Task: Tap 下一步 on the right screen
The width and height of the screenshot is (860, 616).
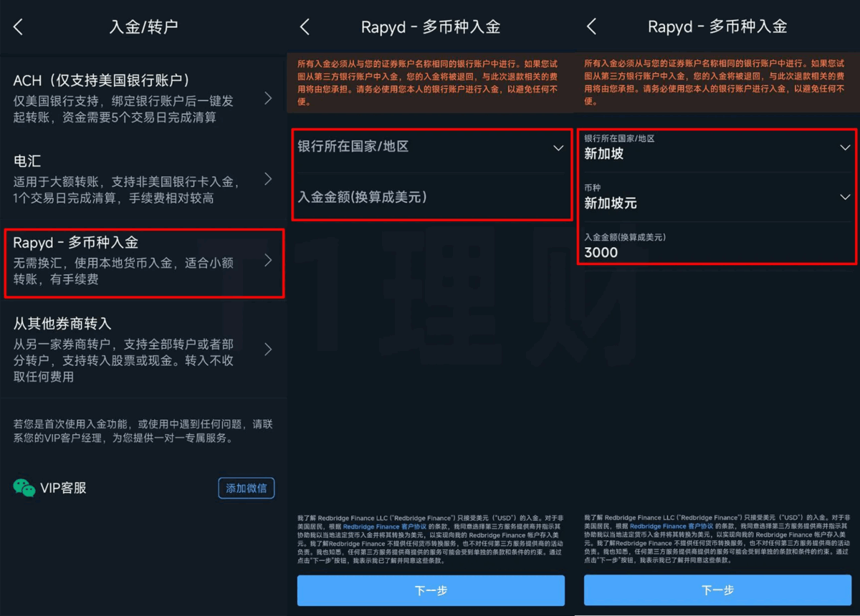Action: pos(717,590)
